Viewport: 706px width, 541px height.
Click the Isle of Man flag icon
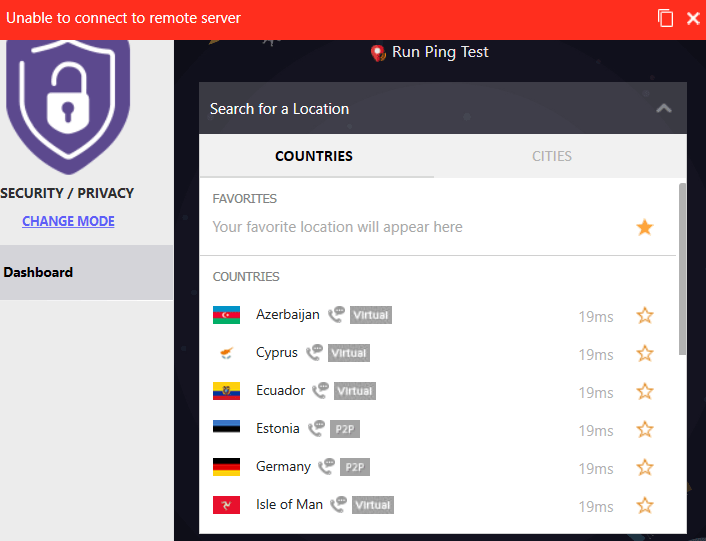coord(226,505)
